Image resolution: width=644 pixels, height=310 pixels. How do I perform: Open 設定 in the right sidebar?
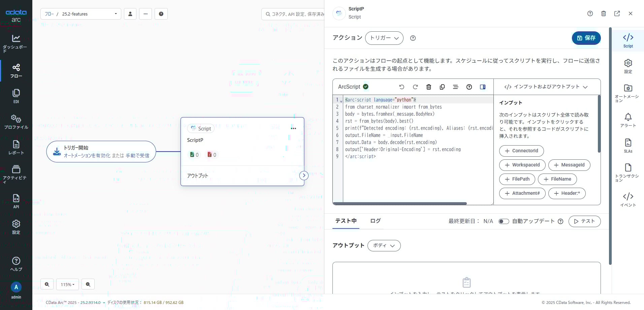(x=628, y=66)
